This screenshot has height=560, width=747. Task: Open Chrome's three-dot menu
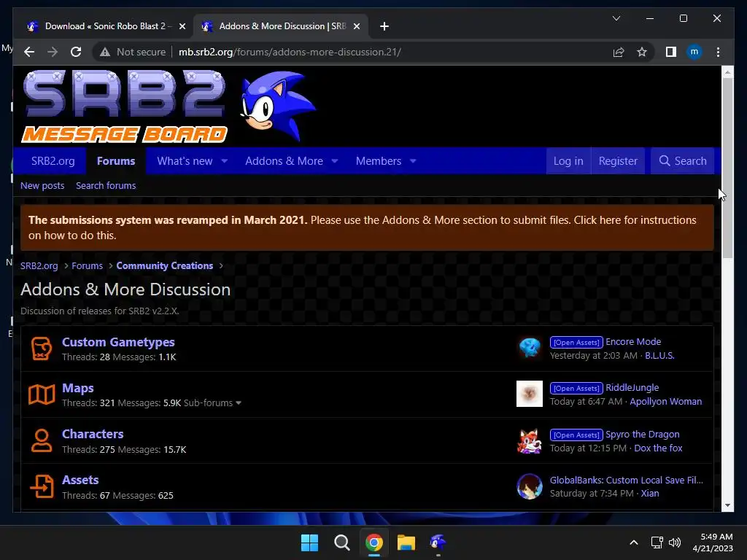click(718, 52)
